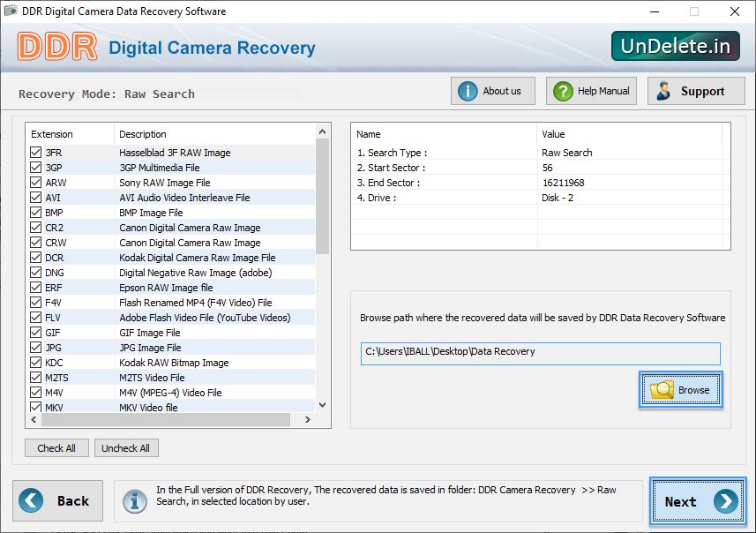Disable the KDC extension checkbox

(x=35, y=362)
